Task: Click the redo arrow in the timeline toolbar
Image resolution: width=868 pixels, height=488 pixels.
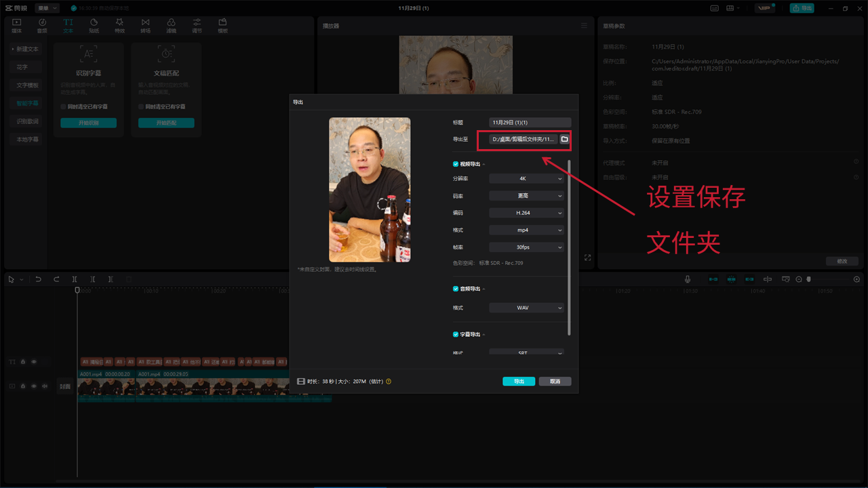Action: coord(56,279)
